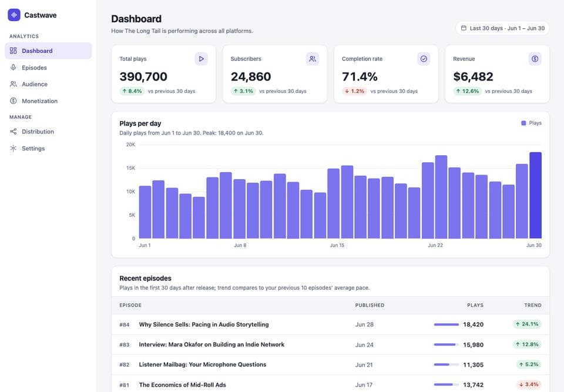This screenshot has height=392, width=564.
Task: Click the 3.1% badge on Subscribers card
Action: (x=243, y=91)
